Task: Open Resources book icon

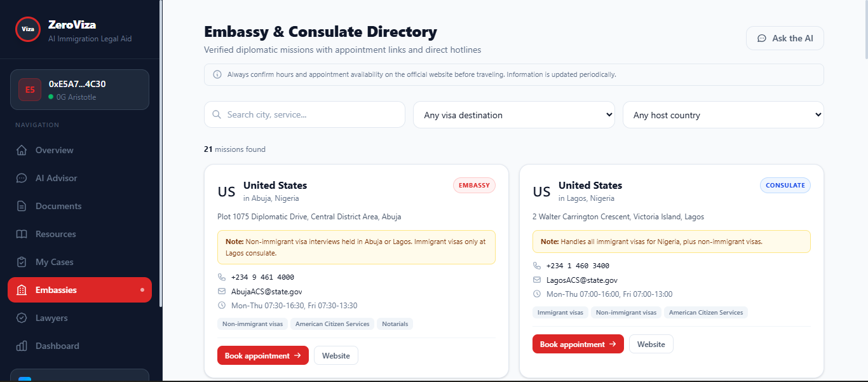Action: pyautogui.click(x=22, y=235)
